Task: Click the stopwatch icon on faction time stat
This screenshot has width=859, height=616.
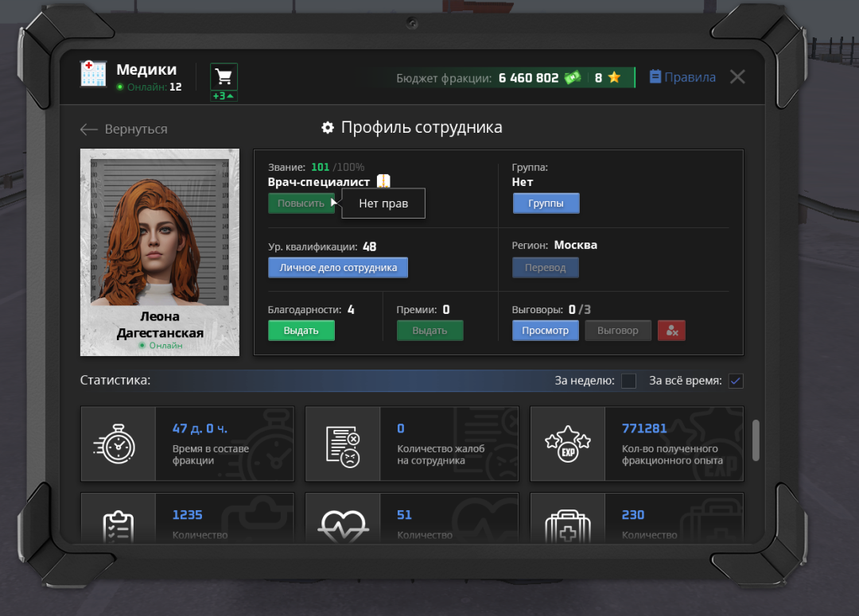Action: [118, 443]
